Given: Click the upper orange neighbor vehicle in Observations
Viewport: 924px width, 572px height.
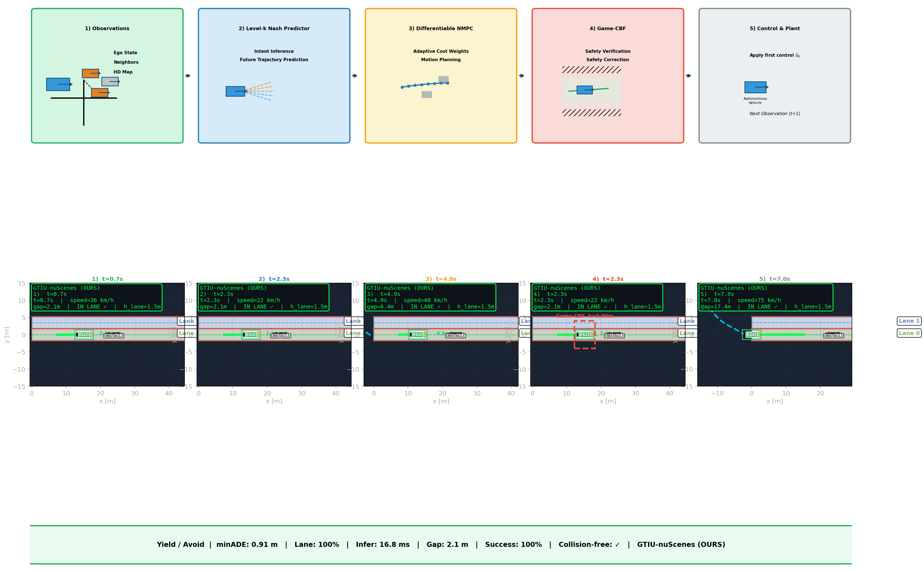Looking at the screenshot, I should (x=90, y=73).
